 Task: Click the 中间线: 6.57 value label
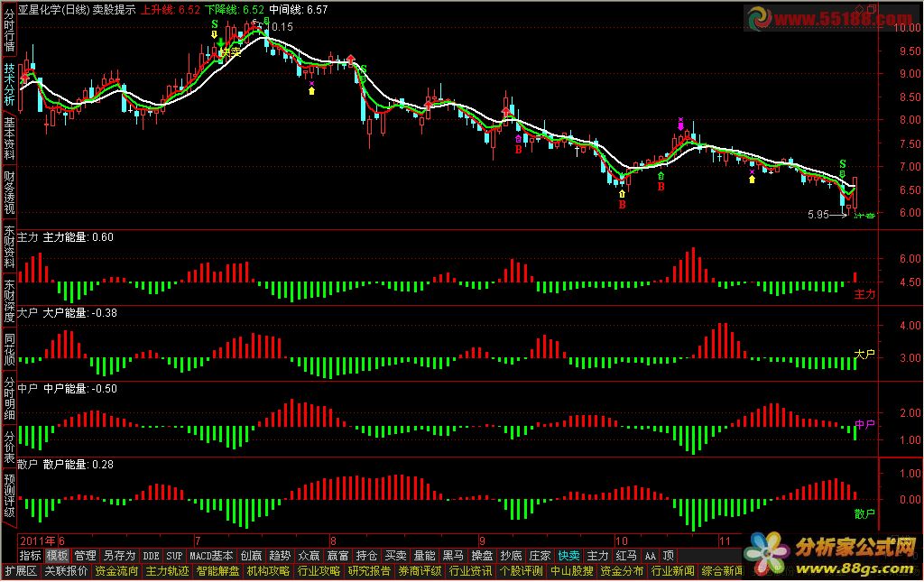coord(298,10)
